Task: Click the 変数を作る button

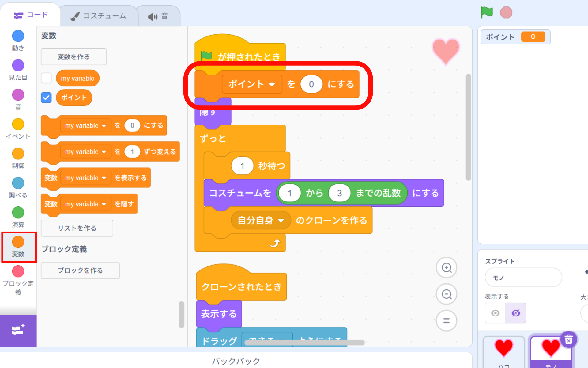Action: 74,57
